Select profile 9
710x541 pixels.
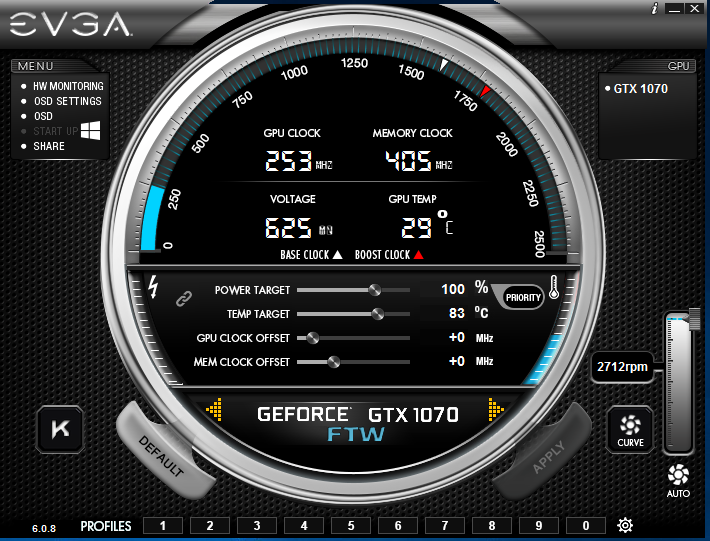(539, 526)
